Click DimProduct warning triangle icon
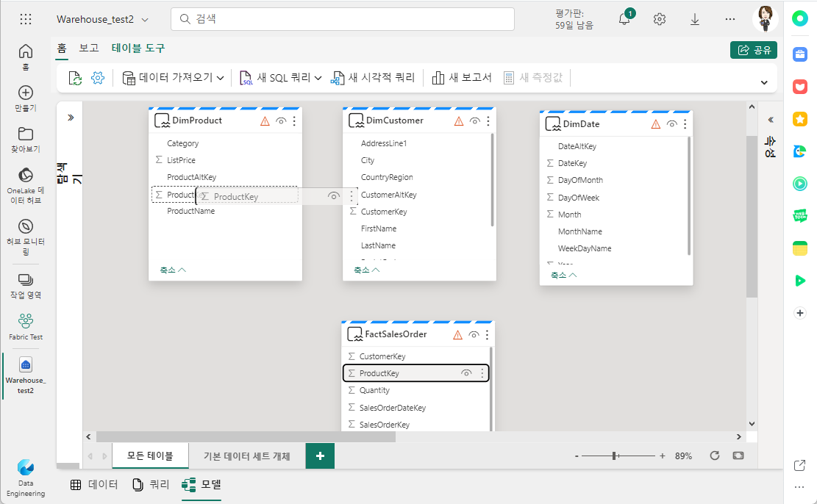Screen dimensions: 817x504 pyautogui.click(x=265, y=121)
